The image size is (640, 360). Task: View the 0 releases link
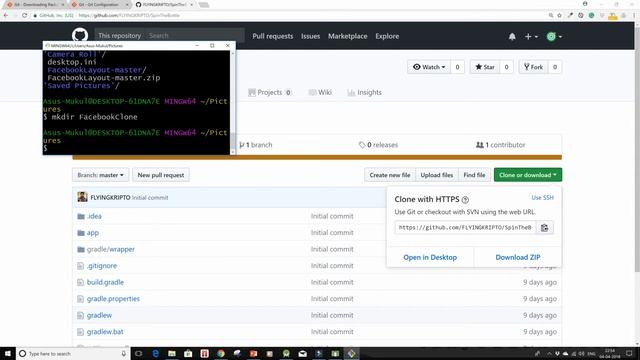tap(378, 145)
